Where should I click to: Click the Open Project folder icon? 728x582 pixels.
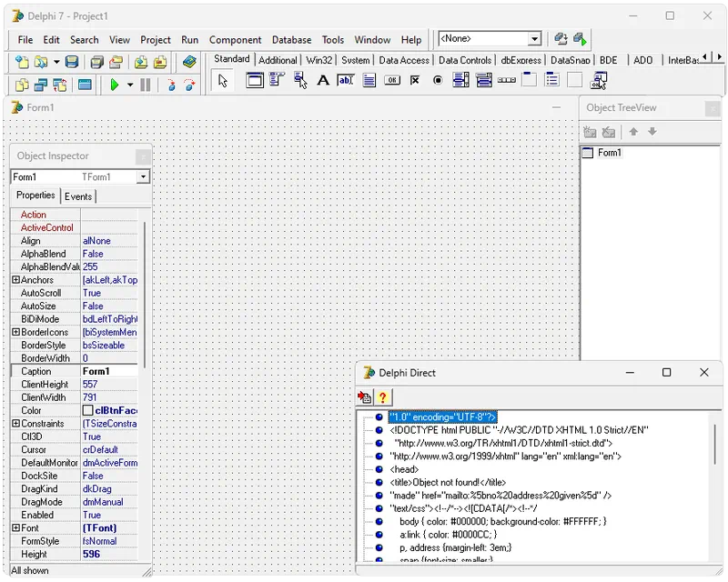(116, 62)
